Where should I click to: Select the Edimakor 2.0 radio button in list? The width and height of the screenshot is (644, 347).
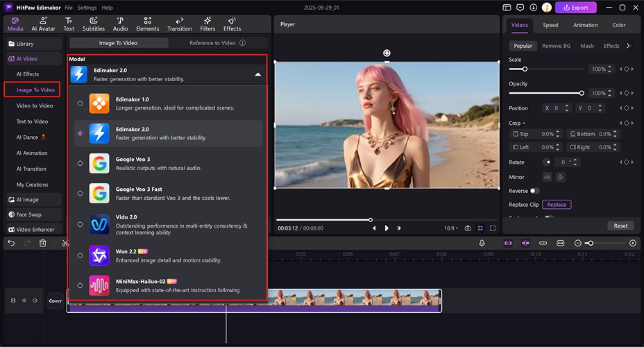click(80, 133)
